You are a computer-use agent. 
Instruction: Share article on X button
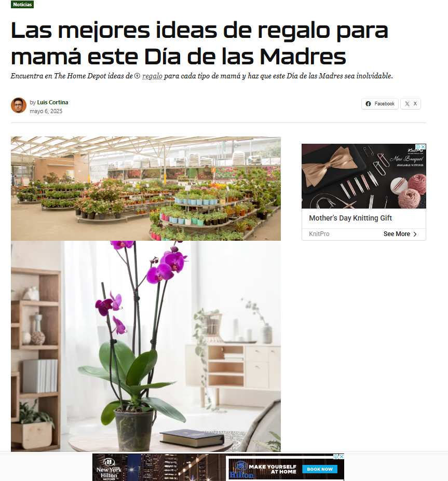(411, 104)
